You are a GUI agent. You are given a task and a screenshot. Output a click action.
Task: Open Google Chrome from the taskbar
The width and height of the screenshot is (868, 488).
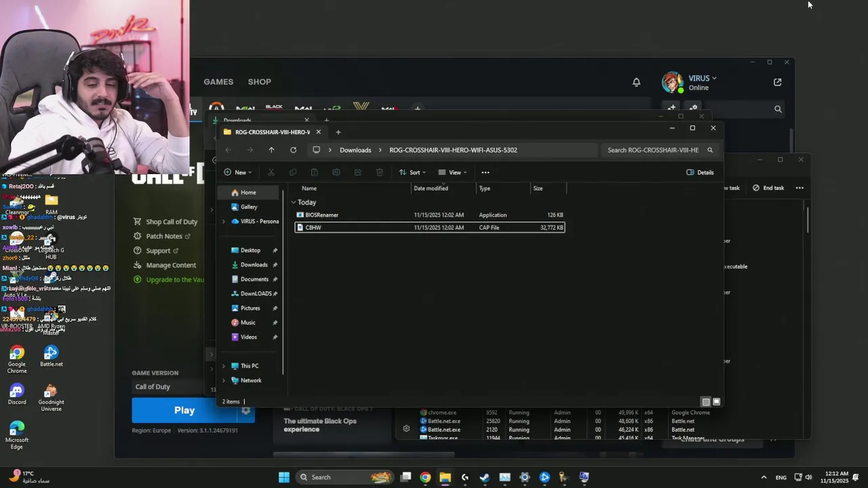[x=425, y=477]
